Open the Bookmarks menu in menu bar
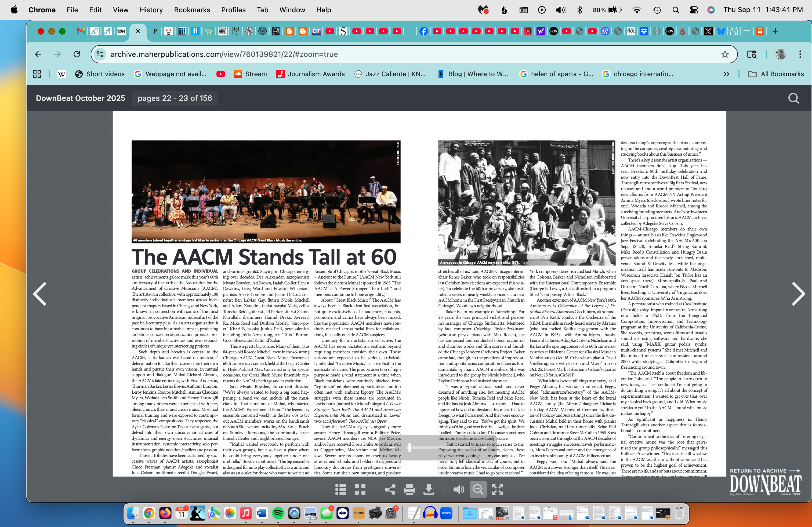 (192, 10)
